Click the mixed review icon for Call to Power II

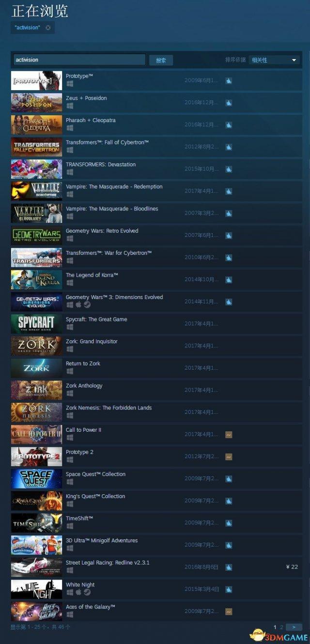point(229,435)
